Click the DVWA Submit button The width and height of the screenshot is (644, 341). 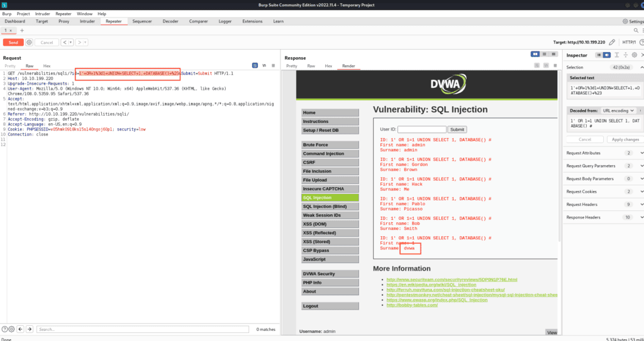click(x=457, y=129)
